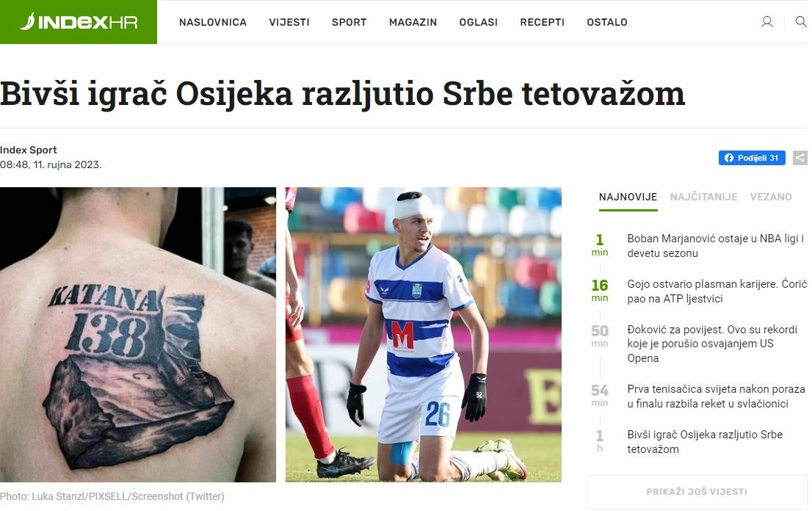The image size is (812, 511).
Task: Switch to the NAJČITANIJE tab
Action: pyautogui.click(x=703, y=197)
